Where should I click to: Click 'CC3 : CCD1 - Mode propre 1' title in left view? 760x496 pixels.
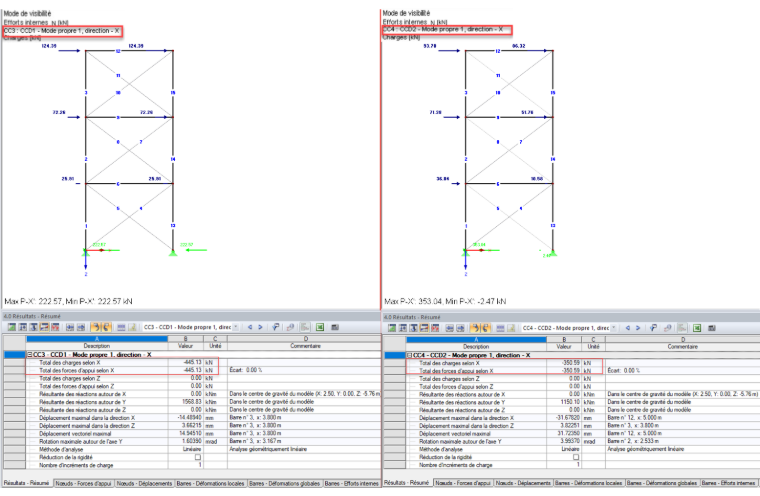click(x=62, y=31)
